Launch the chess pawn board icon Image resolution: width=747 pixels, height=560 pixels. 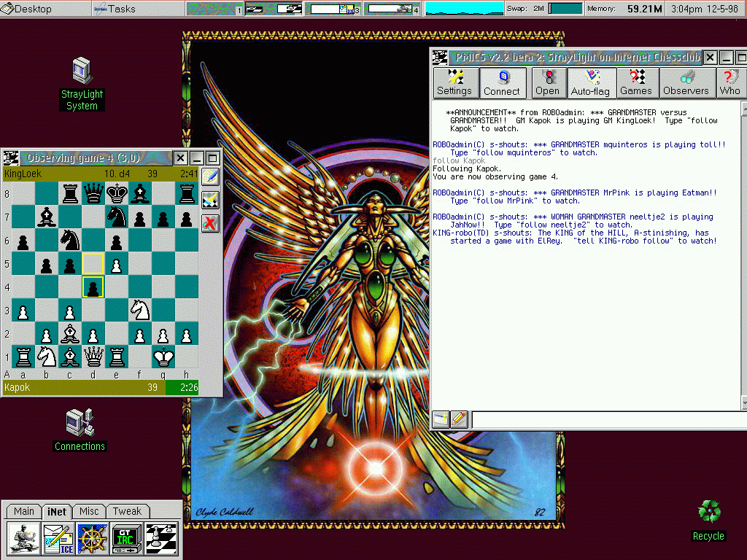[x=161, y=539]
